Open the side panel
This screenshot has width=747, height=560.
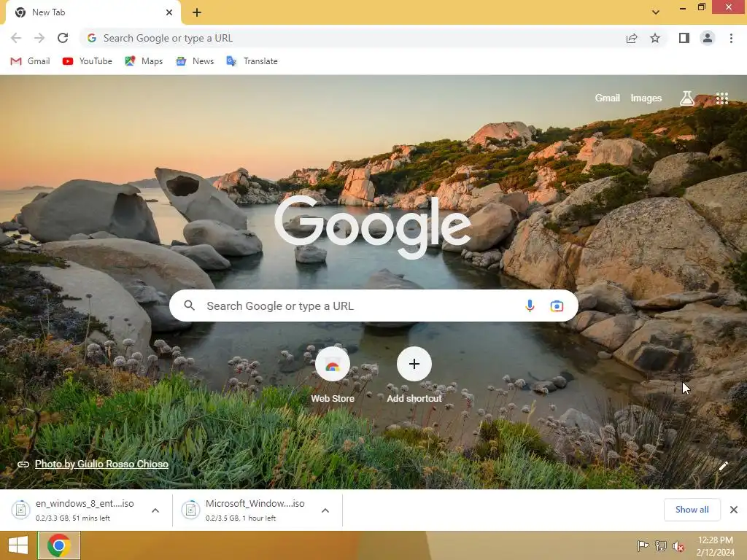pyautogui.click(x=684, y=38)
